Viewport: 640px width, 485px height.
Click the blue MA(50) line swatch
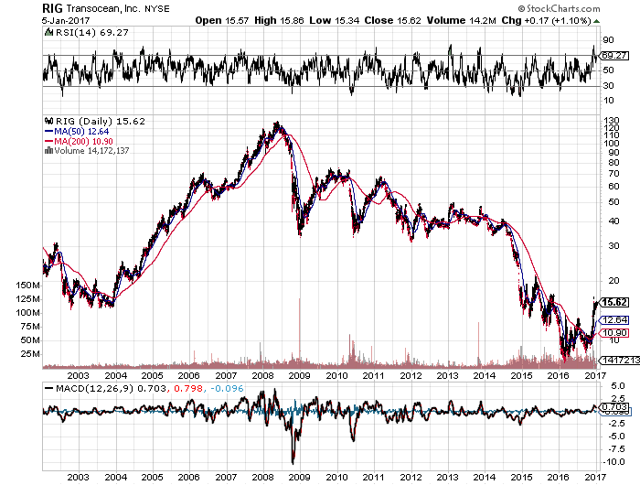pyautogui.click(x=49, y=131)
